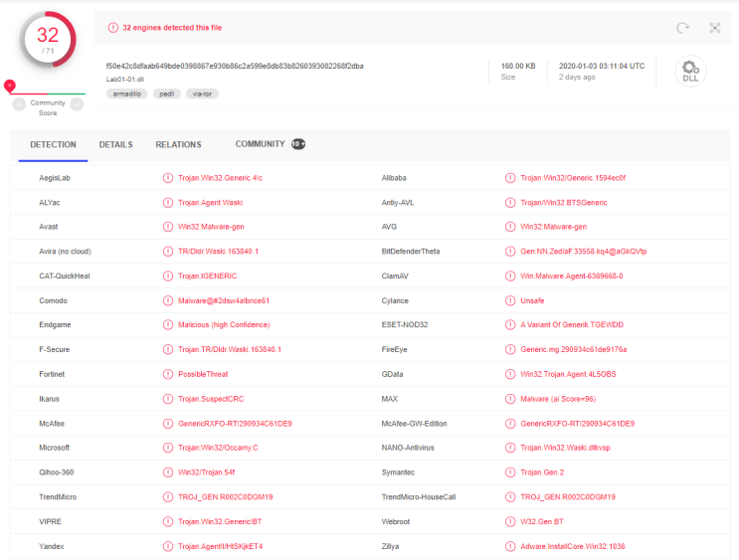Image resolution: width=739 pixels, height=560 pixels.
Task: Click warning icon for AVG detection
Action: tap(510, 227)
